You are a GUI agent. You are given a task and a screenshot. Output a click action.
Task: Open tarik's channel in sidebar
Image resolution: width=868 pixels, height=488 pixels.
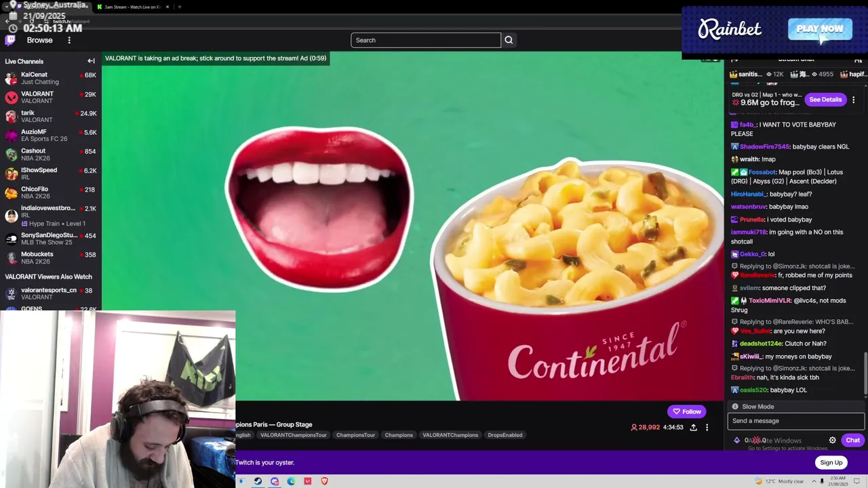coord(51,116)
